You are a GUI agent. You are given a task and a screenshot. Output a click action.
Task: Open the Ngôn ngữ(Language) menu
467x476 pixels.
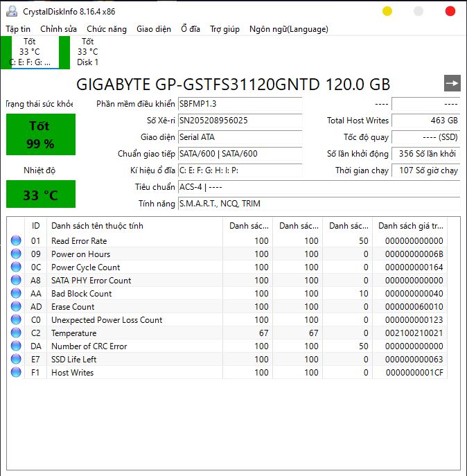(288, 29)
